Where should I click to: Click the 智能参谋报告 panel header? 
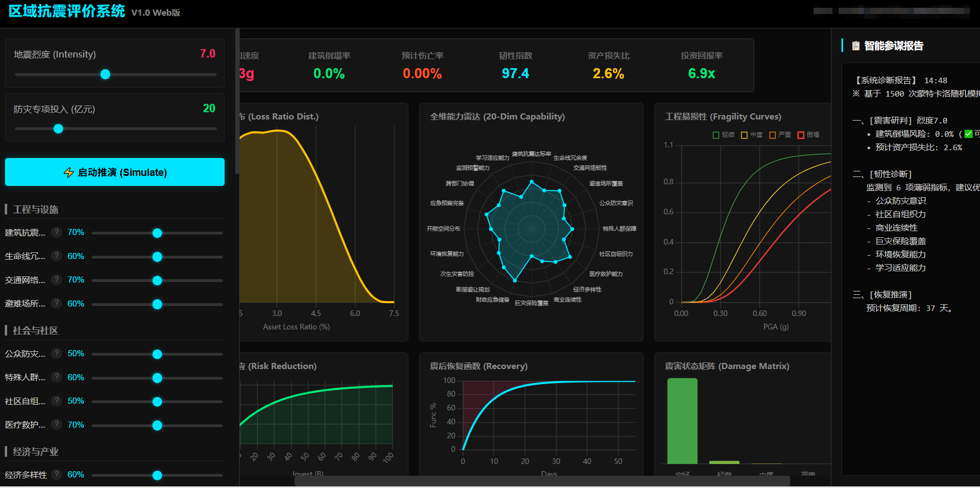pos(893,46)
